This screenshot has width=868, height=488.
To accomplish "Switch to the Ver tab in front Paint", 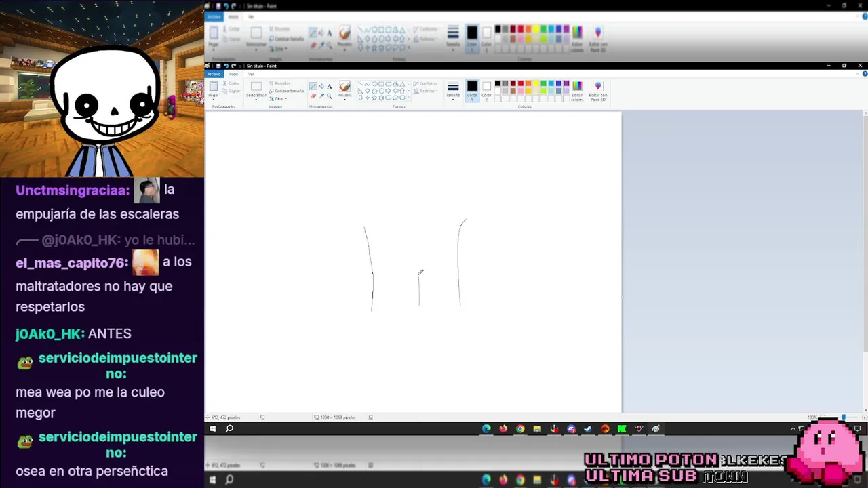I will point(251,74).
